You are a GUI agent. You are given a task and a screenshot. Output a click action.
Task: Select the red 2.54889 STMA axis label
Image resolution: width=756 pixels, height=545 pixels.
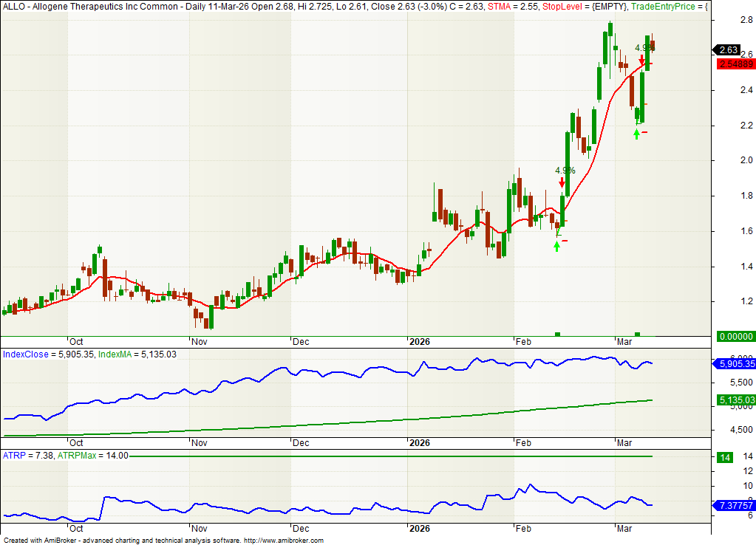coord(735,64)
